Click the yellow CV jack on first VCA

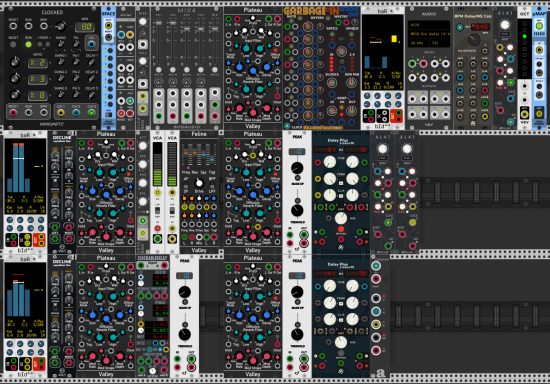click(157, 193)
